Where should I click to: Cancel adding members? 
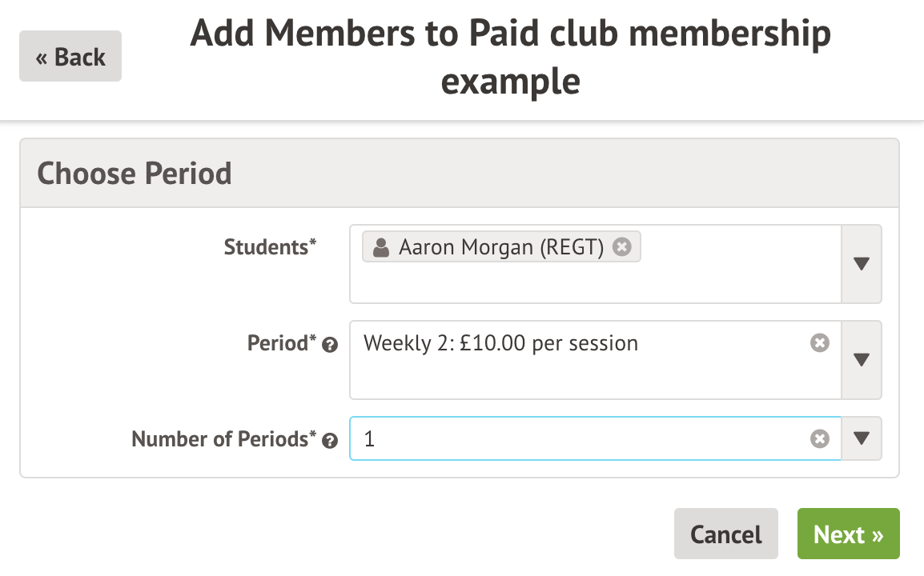point(725,534)
